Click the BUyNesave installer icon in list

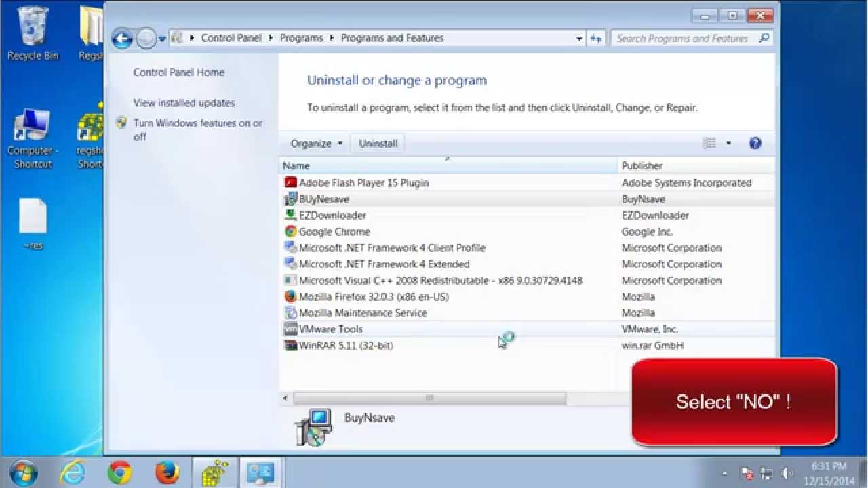point(290,199)
